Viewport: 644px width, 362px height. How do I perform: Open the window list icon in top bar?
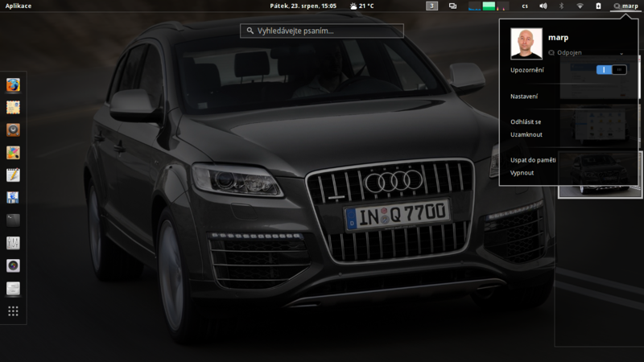(x=452, y=6)
